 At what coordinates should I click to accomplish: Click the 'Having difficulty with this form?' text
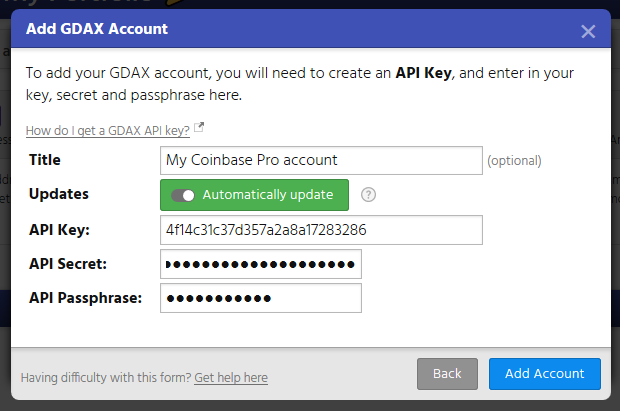pos(105,377)
